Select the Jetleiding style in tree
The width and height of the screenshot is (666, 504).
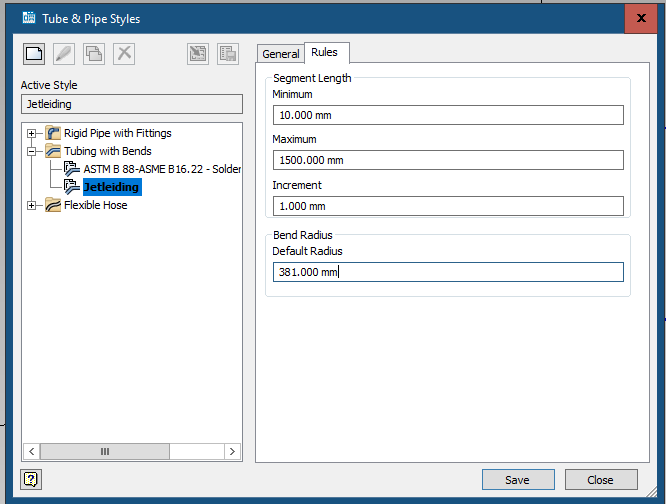(x=112, y=187)
